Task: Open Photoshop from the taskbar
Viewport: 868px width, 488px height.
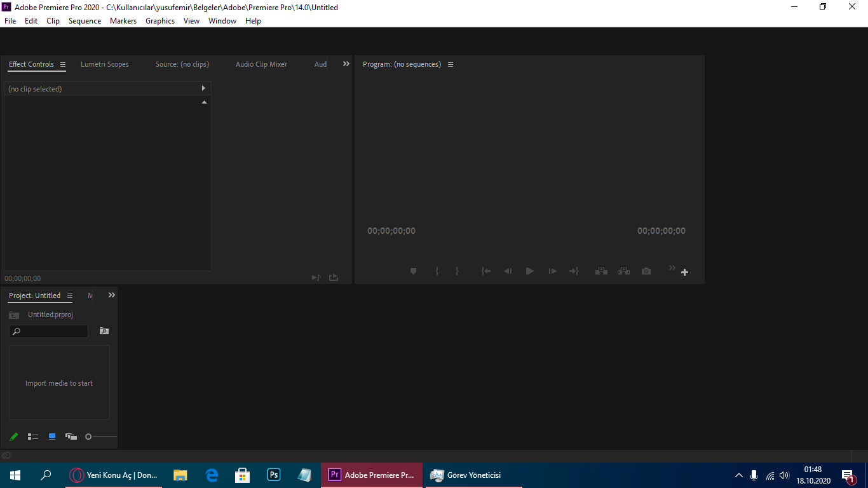Action: click(274, 475)
